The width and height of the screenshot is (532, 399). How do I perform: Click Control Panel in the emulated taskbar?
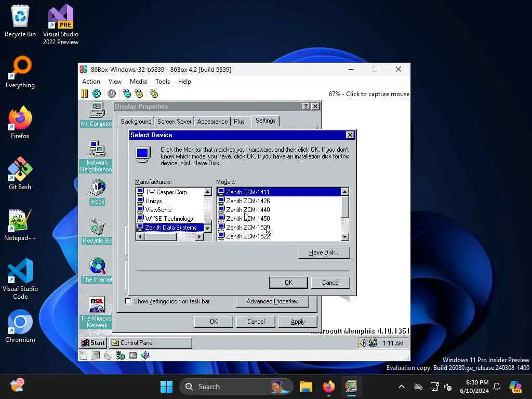pyautogui.click(x=150, y=343)
